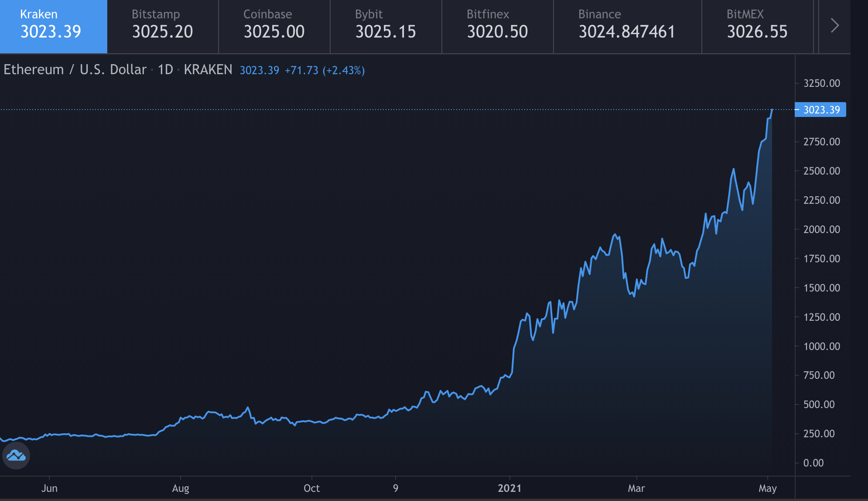Viewport: 868px width, 501px height.
Task: Select the Bitfinex exchange tab
Action: tap(498, 26)
